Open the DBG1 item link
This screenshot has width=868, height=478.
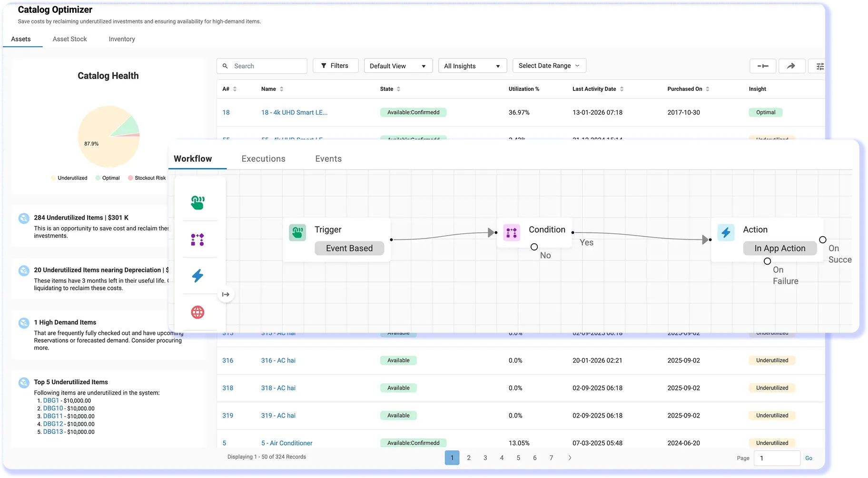[x=51, y=401]
